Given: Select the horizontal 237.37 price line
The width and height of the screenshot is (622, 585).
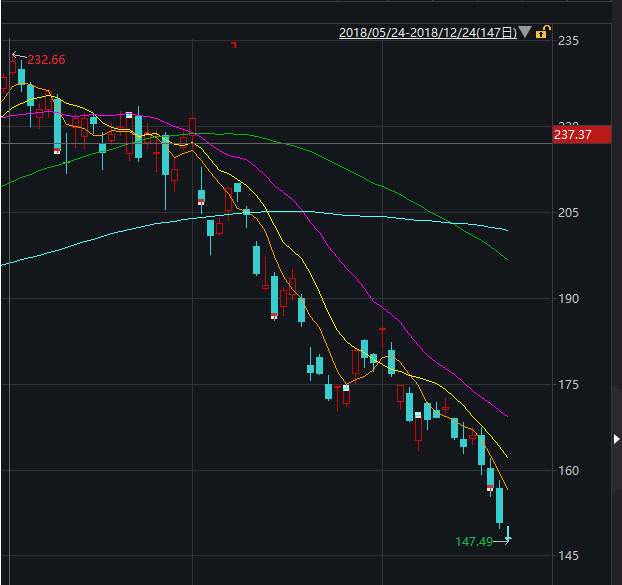Looking at the screenshot, I should (x=277, y=143).
